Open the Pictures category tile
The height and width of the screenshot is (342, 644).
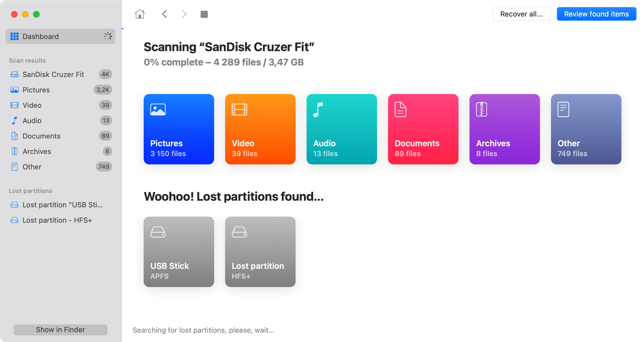click(179, 129)
